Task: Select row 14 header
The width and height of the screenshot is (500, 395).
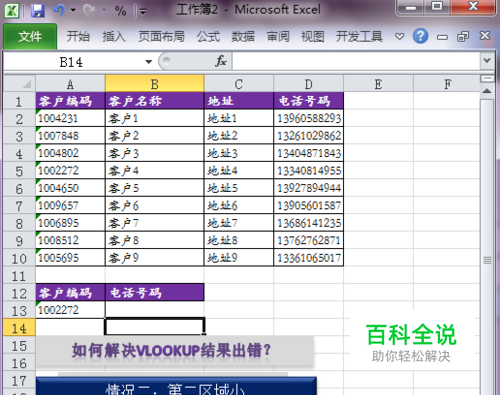Action: coord(19,328)
